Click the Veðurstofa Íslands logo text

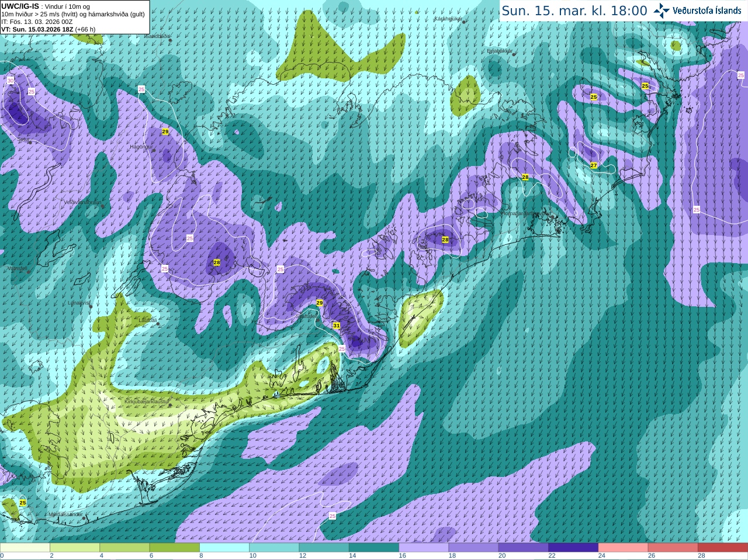click(x=707, y=11)
